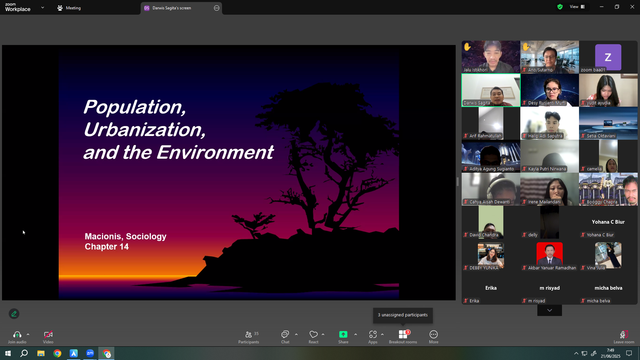Viewport: 640px width, 360px height.
Task: Open the Chat panel
Action: 285,337
